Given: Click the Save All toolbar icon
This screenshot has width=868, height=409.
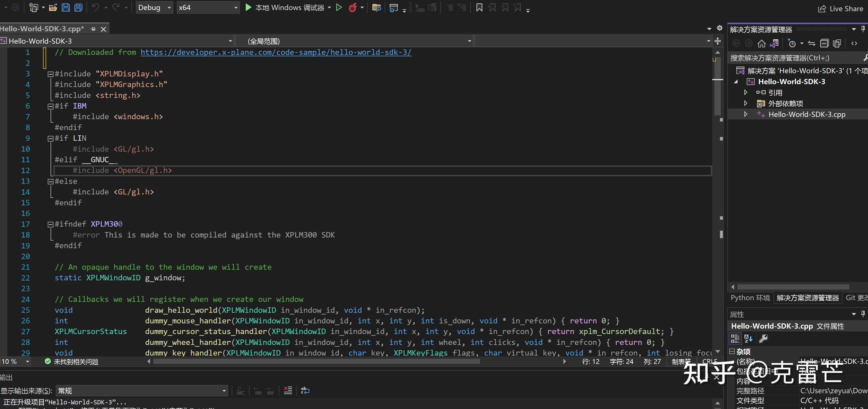Looking at the screenshot, I should tap(78, 7).
